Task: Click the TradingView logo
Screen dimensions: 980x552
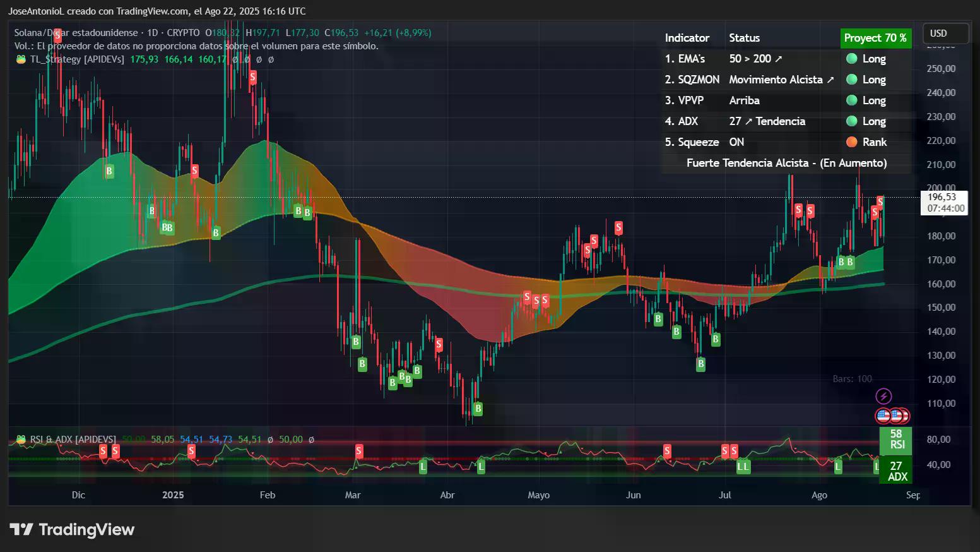Action: pyautogui.click(x=72, y=529)
